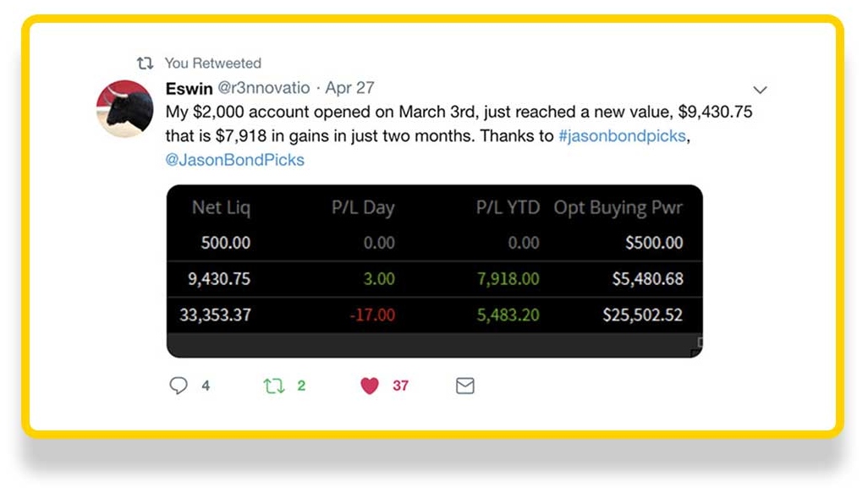Open direct message envelope icon
This screenshot has height=493, width=868.
point(465,386)
